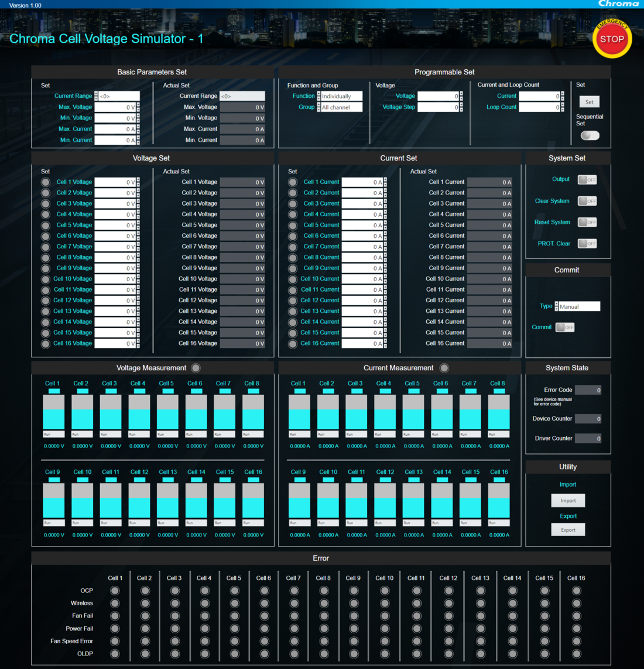Click the Cell 2 Current round indicator
644x669 pixels.
[293, 193]
